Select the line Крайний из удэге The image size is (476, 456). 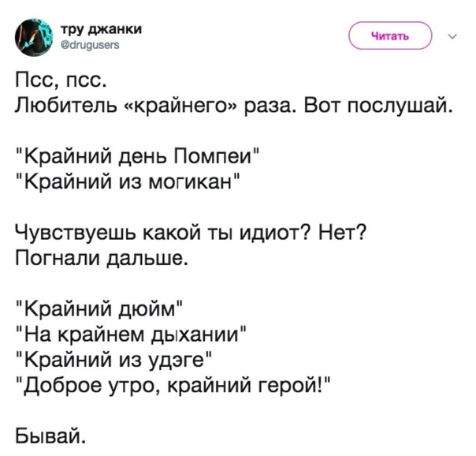click(113, 360)
